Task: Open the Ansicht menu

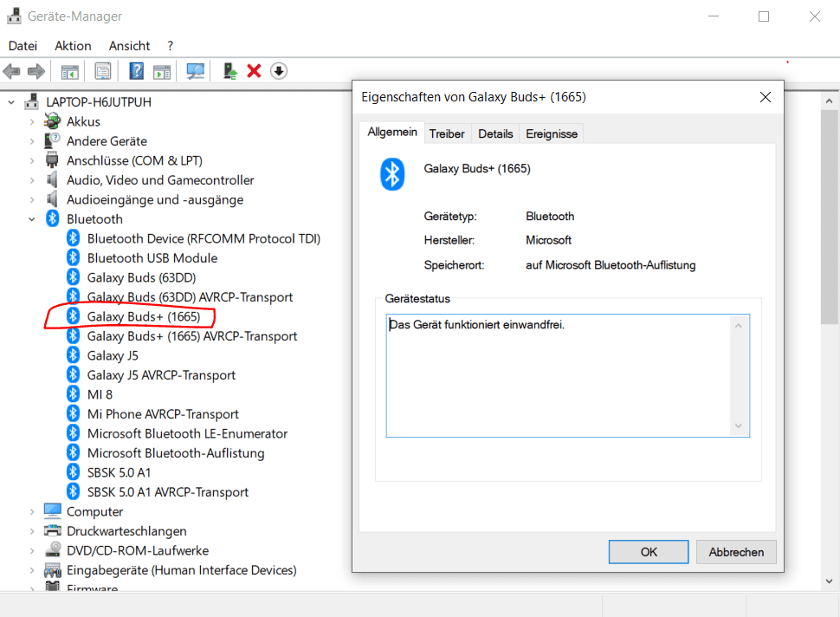Action: click(x=129, y=46)
